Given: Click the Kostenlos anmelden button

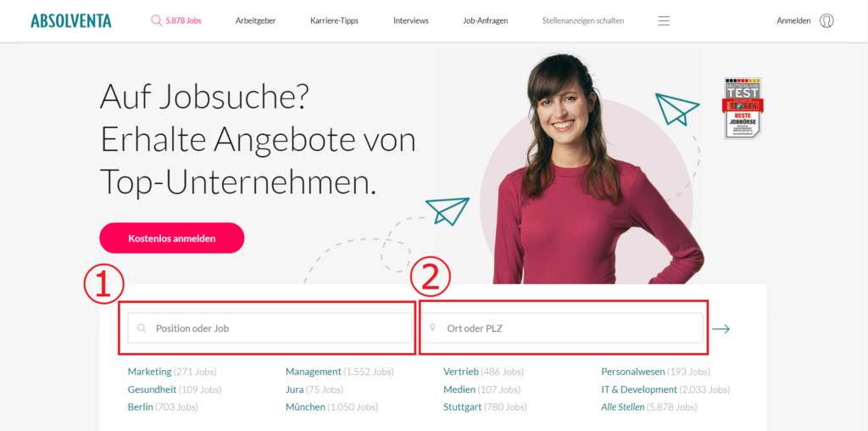Looking at the screenshot, I should point(171,238).
